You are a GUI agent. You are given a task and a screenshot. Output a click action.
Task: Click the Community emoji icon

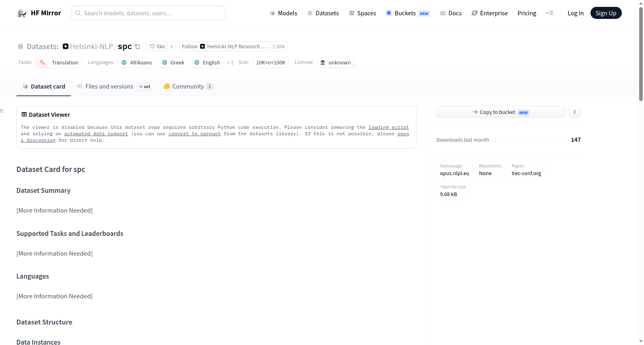click(167, 86)
